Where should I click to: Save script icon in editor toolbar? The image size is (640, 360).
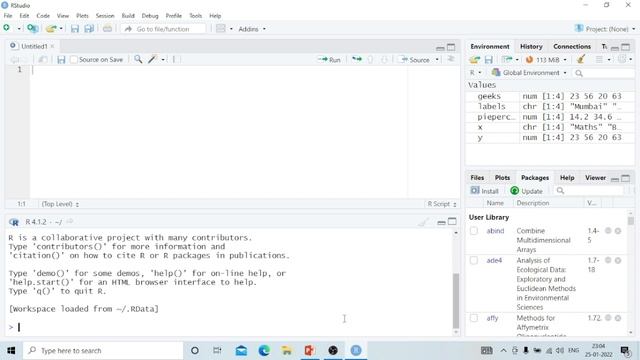tap(61, 60)
